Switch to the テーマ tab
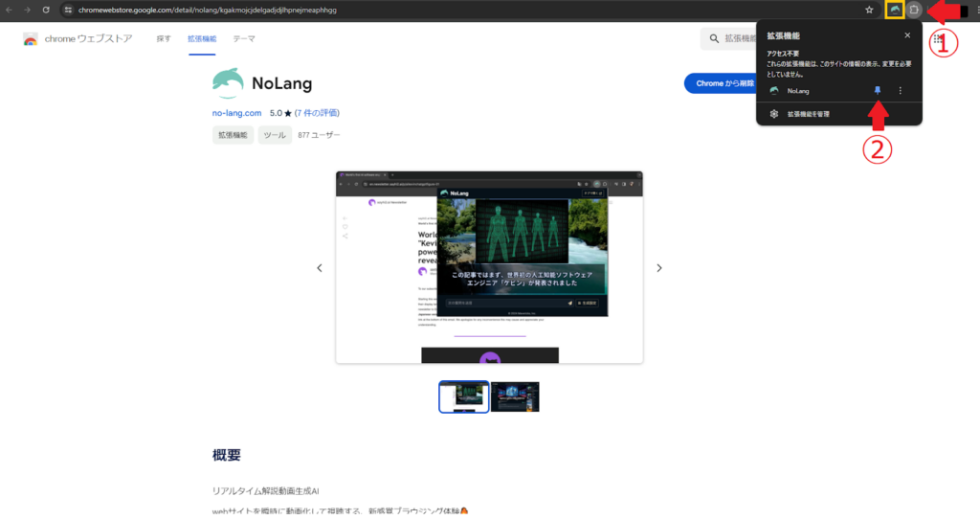This screenshot has width=980, height=520. click(244, 39)
